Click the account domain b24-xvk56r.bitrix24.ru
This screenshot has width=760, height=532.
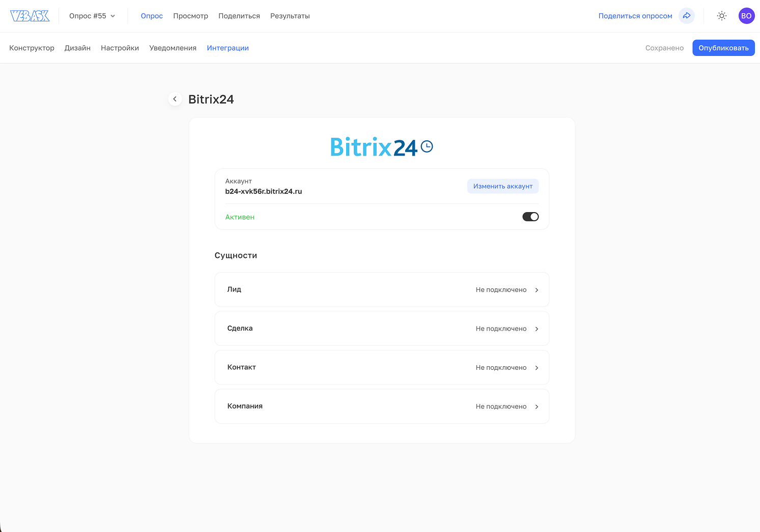click(264, 192)
